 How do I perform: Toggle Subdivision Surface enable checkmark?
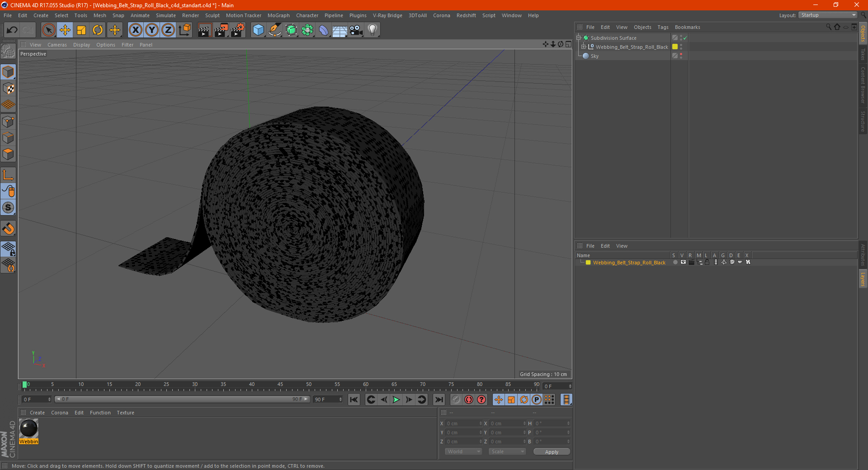click(685, 38)
